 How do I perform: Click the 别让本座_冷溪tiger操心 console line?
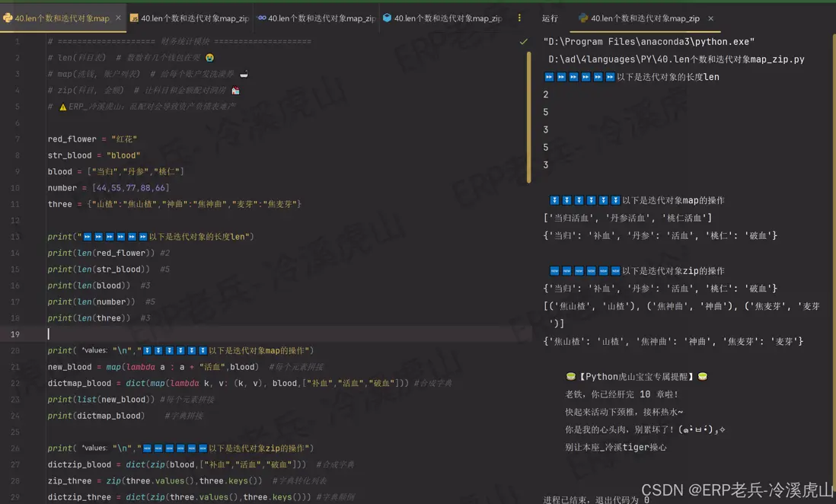click(615, 447)
